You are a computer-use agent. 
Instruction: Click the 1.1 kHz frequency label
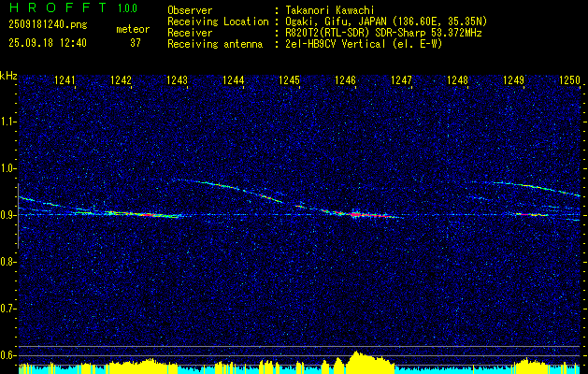(8, 122)
